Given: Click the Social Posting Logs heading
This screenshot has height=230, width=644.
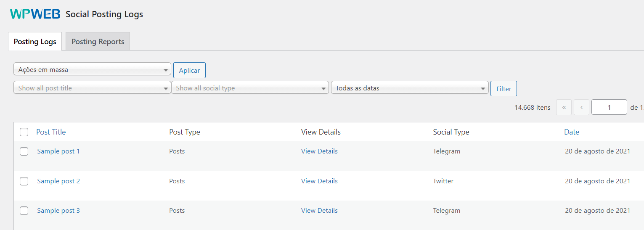Looking at the screenshot, I should (x=104, y=14).
